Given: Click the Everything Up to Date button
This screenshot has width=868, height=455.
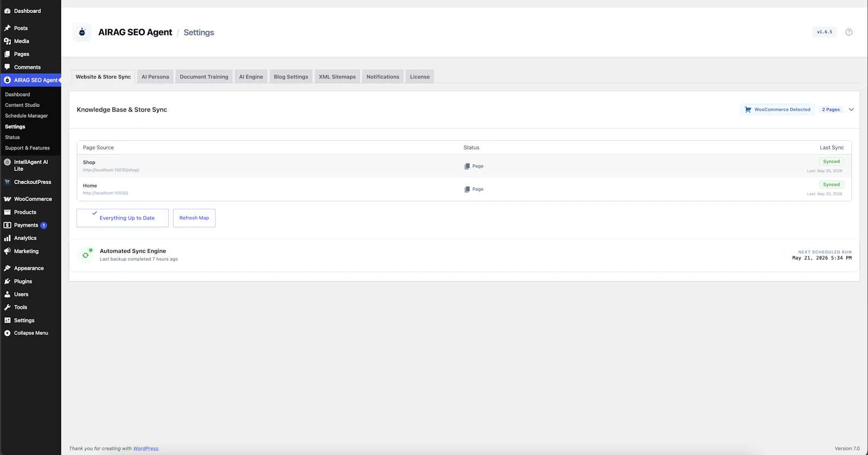Looking at the screenshot, I should (x=123, y=218).
